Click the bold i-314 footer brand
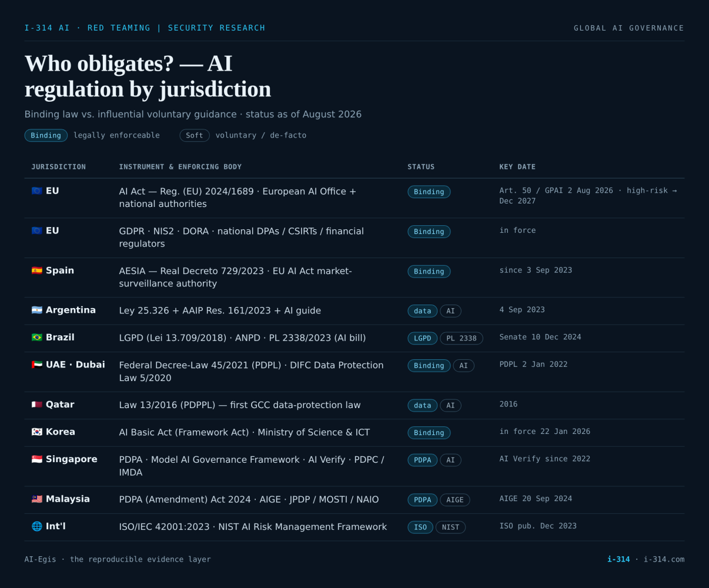 coord(618,559)
